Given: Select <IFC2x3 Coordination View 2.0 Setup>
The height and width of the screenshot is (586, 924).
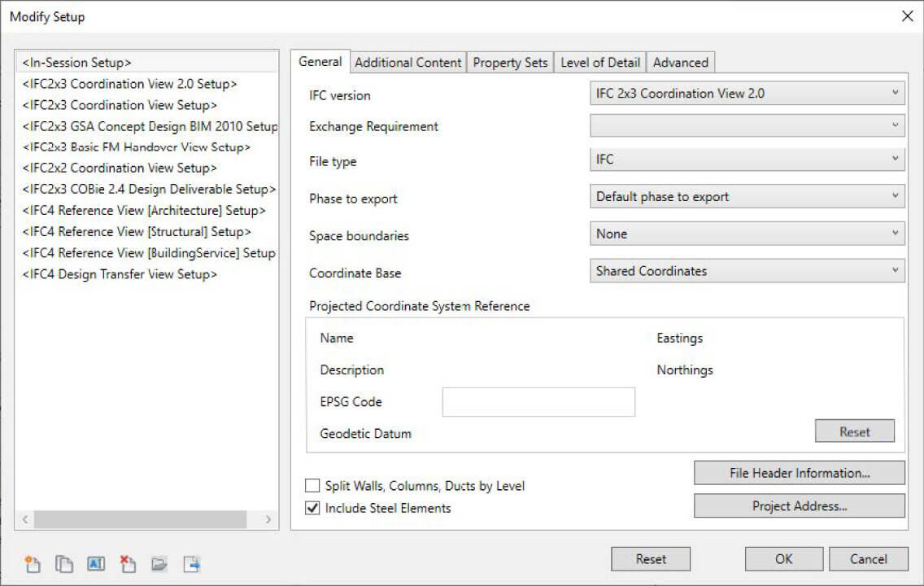Looking at the screenshot, I should point(146,84).
